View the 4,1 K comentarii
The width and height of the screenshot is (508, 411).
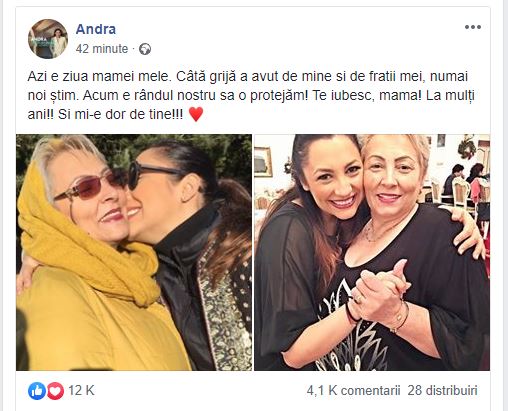[353, 390]
